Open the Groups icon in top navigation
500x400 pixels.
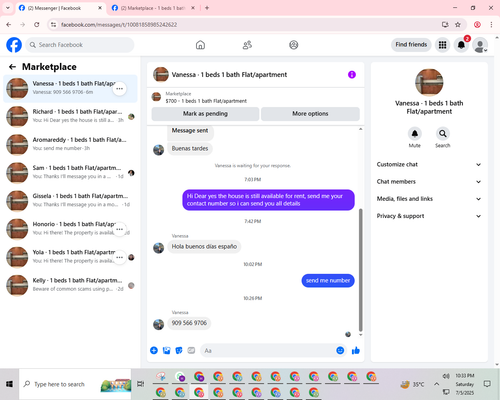point(294,45)
